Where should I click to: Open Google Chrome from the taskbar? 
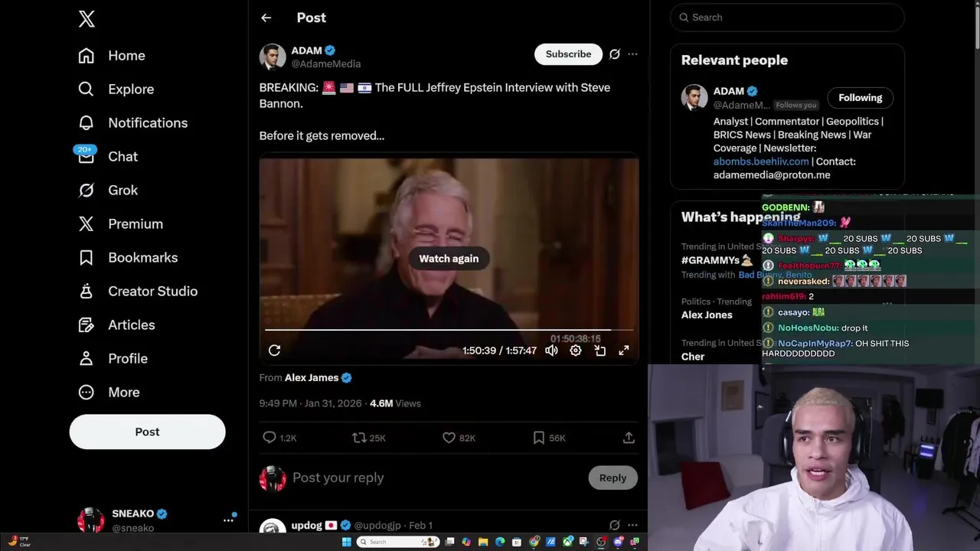pos(534,542)
